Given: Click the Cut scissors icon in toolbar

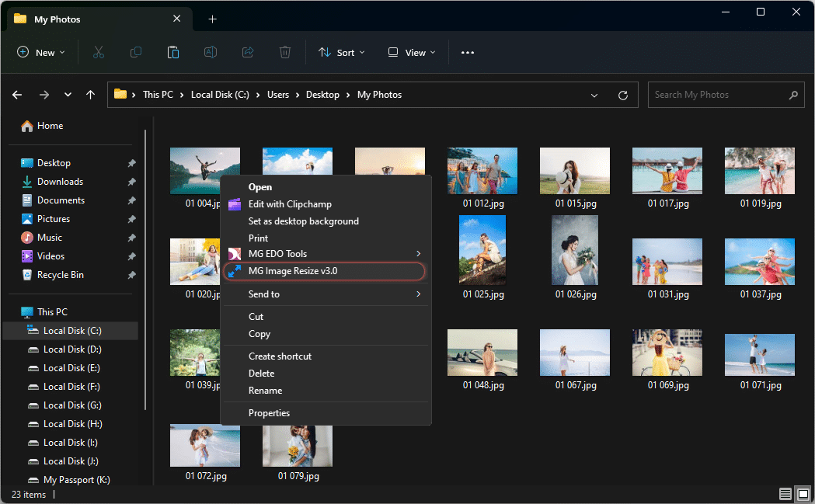Looking at the screenshot, I should click(98, 53).
